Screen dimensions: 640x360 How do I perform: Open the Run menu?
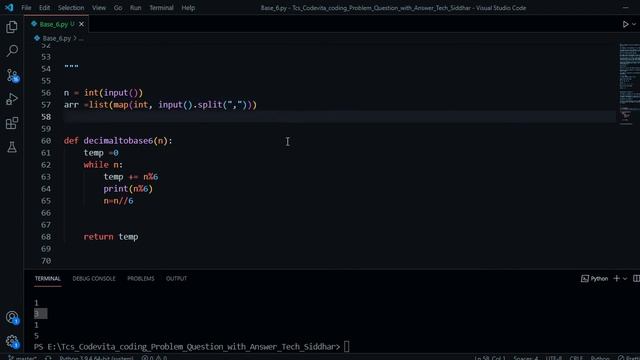[136, 8]
